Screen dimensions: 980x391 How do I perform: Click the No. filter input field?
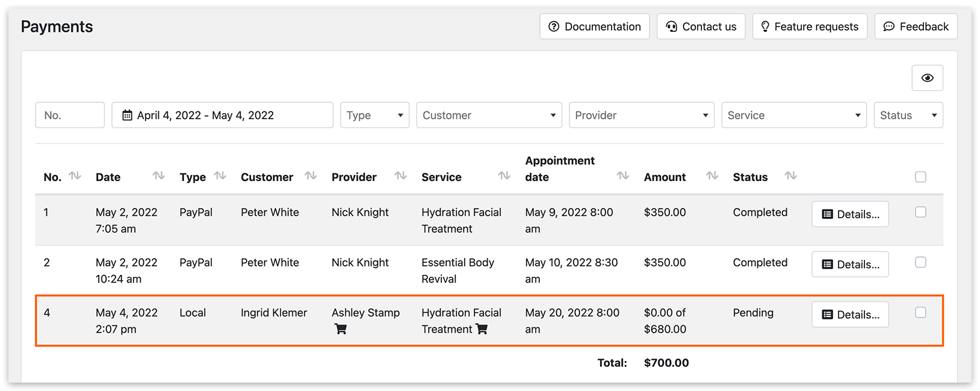pos(70,115)
